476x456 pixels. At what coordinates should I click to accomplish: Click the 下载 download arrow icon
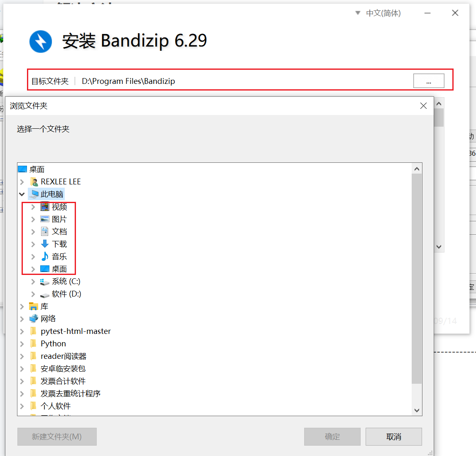pos(45,244)
